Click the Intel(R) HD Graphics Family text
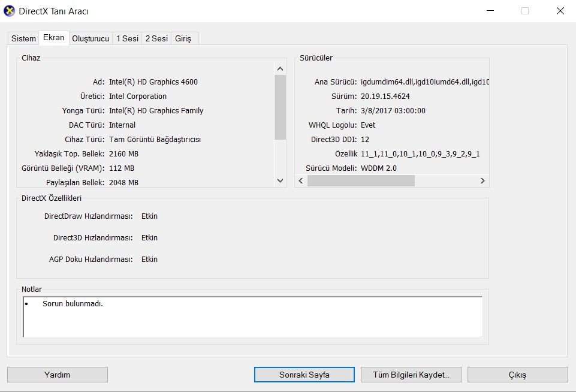This screenshot has width=576, height=392. (156, 110)
